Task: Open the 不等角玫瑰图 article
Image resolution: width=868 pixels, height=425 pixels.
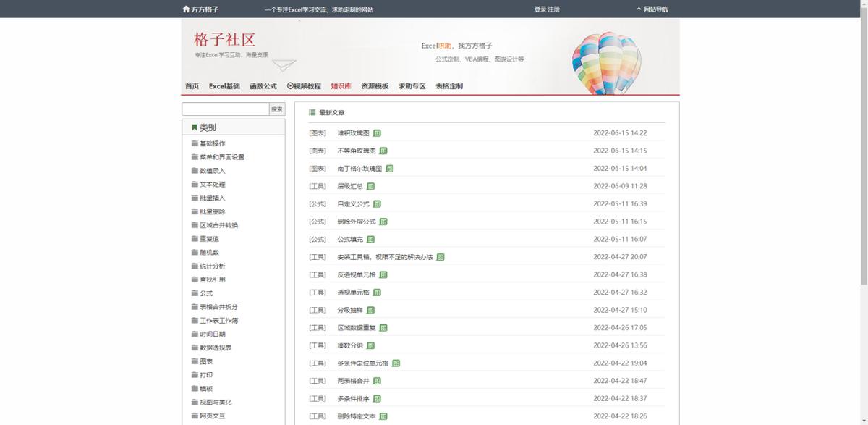Action: (356, 150)
